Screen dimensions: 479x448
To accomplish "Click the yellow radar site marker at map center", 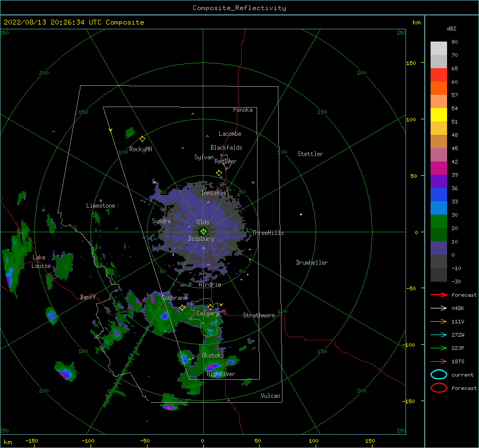I will [x=203, y=232].
